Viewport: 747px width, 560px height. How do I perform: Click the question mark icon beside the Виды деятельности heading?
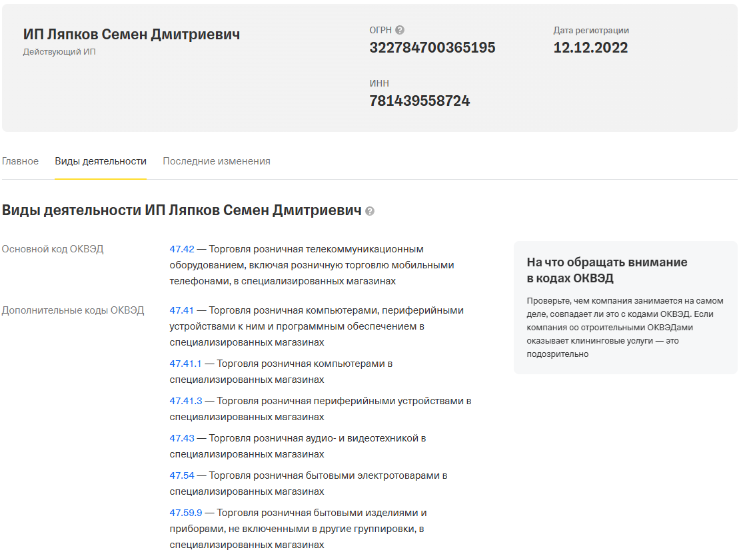click(370, 211)
